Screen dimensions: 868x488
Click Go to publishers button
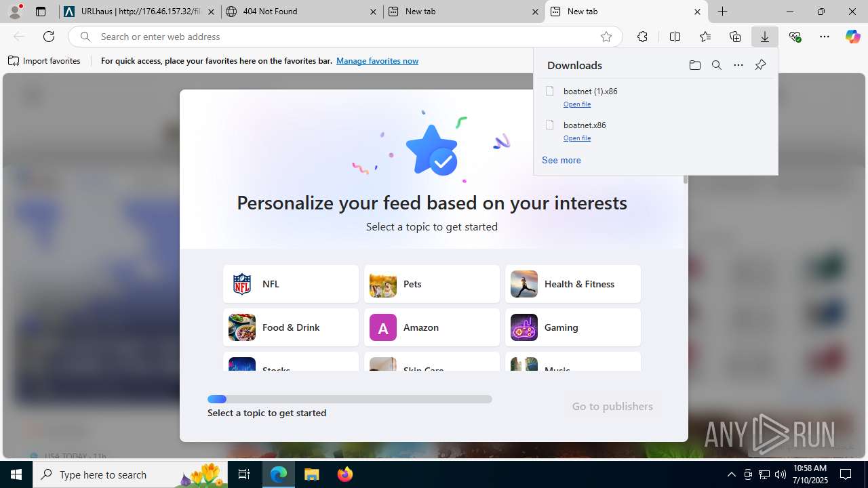pos(612,407)
